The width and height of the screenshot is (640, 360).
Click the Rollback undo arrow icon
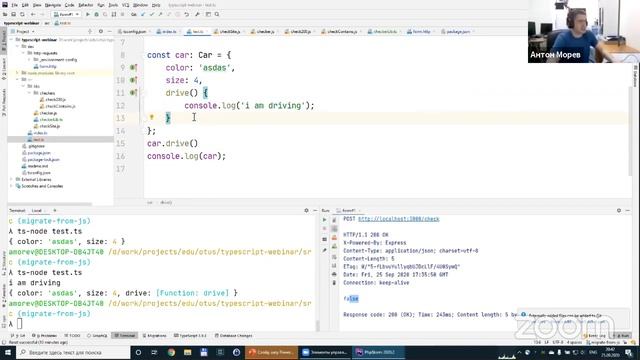(x=187, y=14)
